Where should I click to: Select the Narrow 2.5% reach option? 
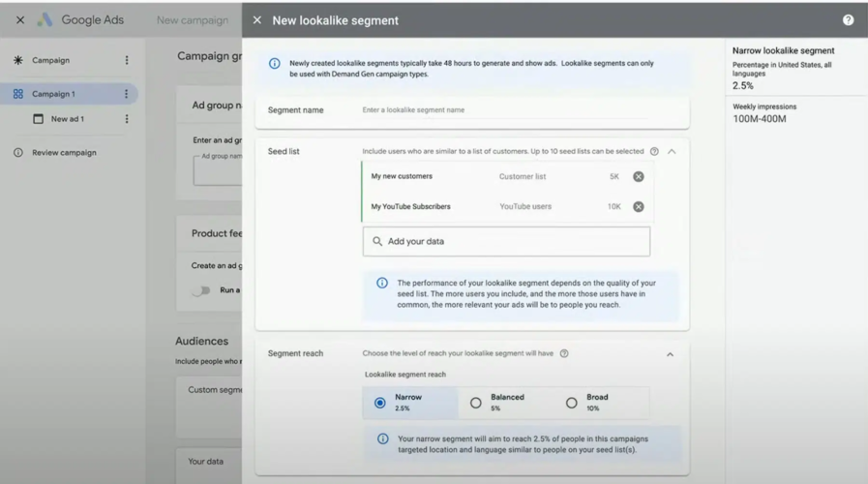coord(380,403)
